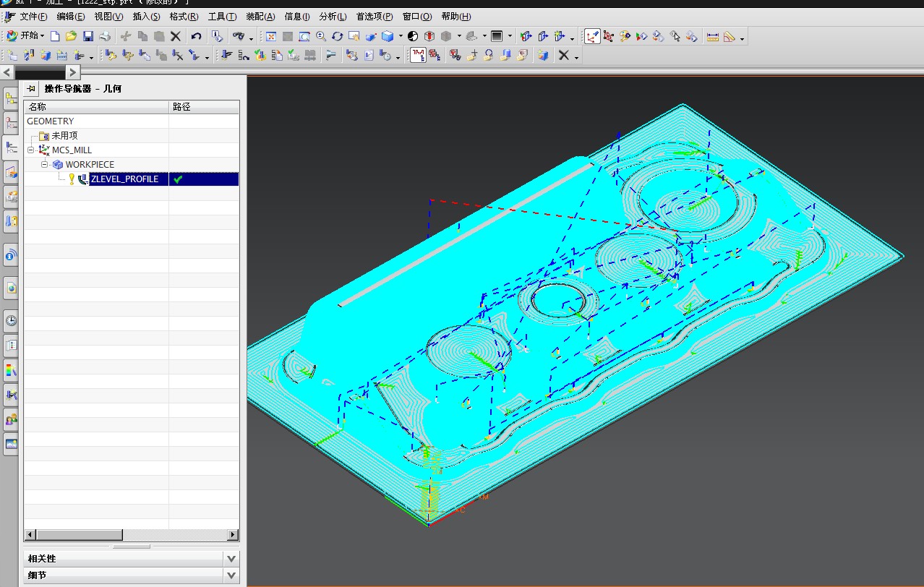This screenshot has height=587, width=924.
Task: Click the Fit view icon
Action: click(270, 35)
